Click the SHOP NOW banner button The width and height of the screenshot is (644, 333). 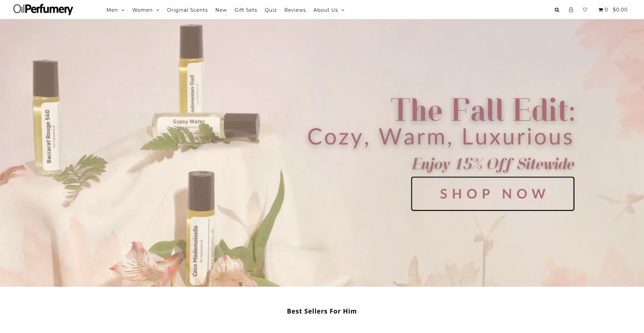tap(493, 194)
